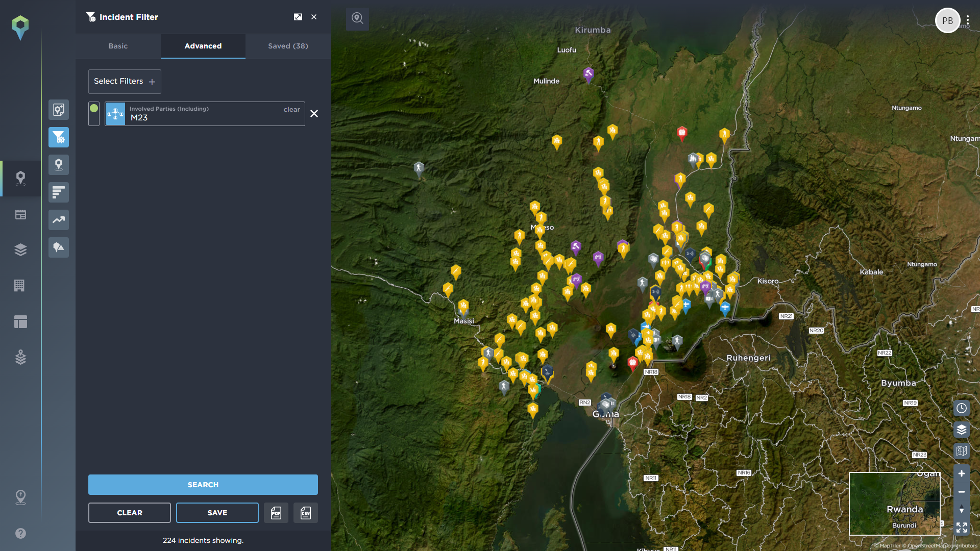The image size is (980, 551).
Task: Click the CLEAR button
Action: click(x=130, y=513)
